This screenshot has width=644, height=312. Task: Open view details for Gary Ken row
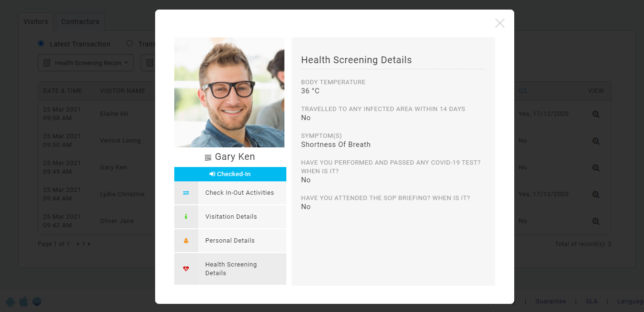pos(596,168)
